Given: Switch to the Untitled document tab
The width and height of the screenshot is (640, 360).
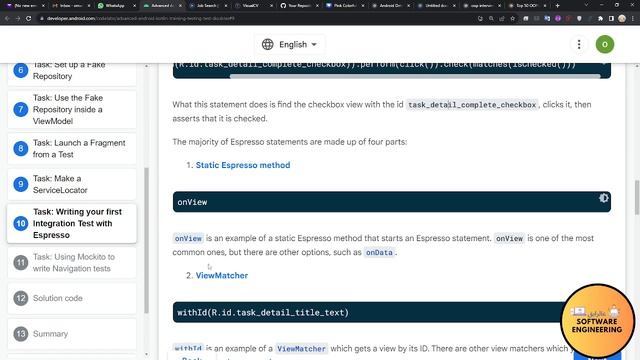Looking at the screenshot, I should click(436, 6).
